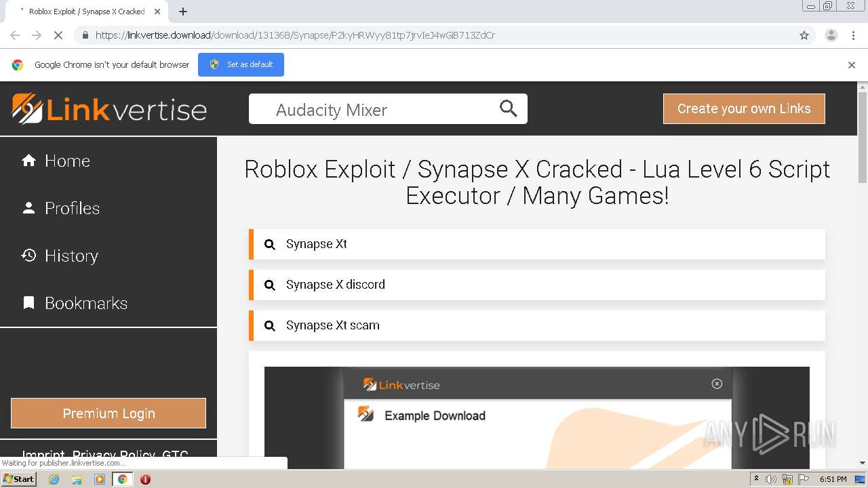Stop loading the page

pos(58,35)
